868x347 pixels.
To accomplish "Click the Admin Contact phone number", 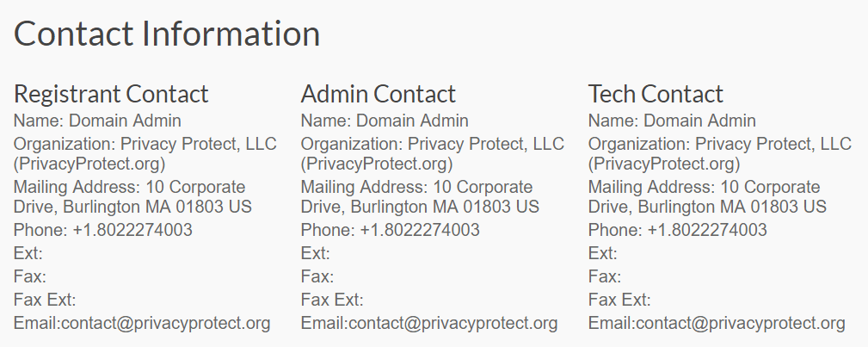I will click(x=420, y=230).
